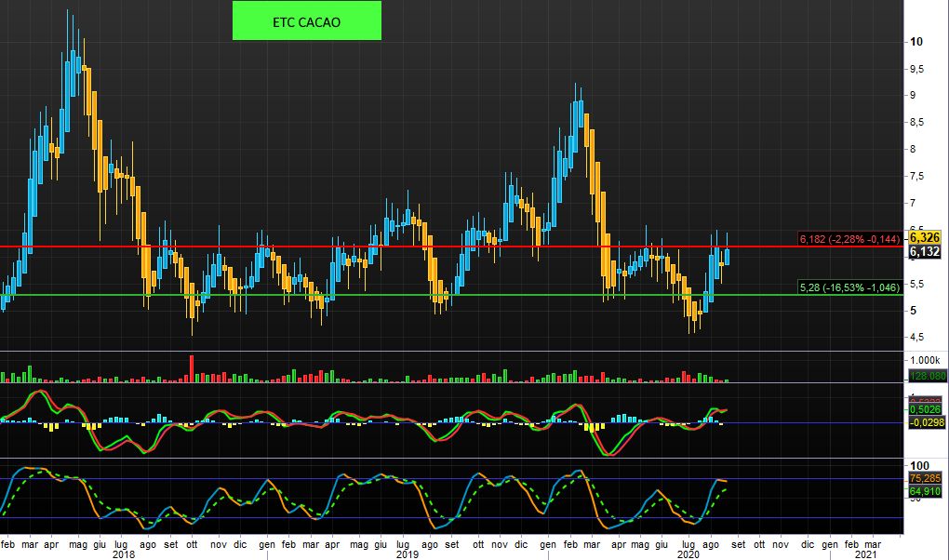Click the 64,910 stochastic signal label
This screenshot has height=560, width=949.
pyautogui.click(x=924, y=491)
